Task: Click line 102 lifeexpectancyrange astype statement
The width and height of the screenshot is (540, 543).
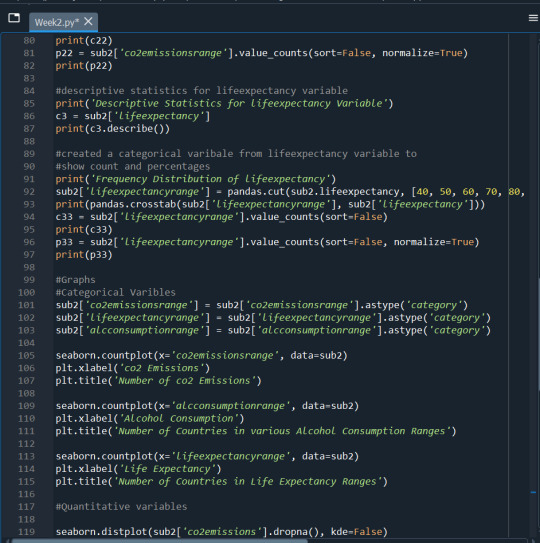Action: [273, 318]
